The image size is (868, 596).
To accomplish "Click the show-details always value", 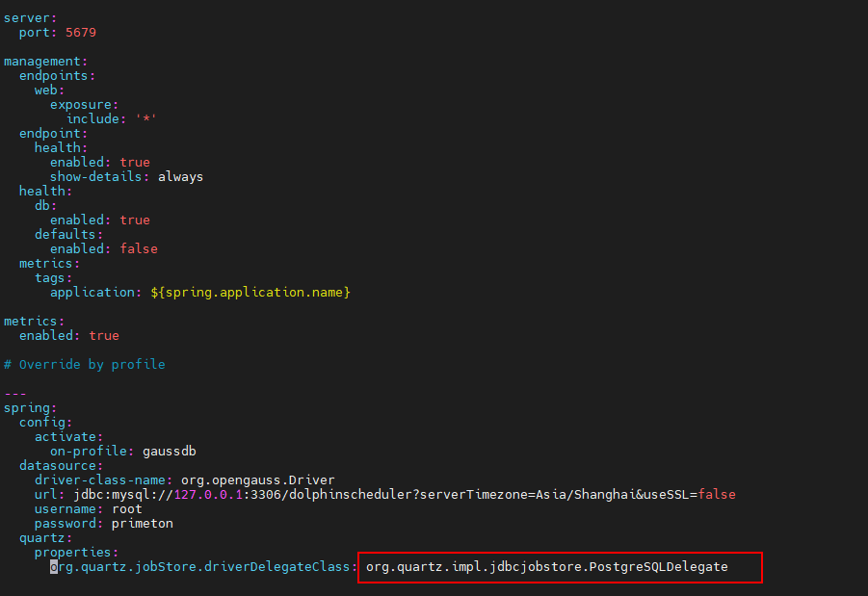I will [180, 177].
